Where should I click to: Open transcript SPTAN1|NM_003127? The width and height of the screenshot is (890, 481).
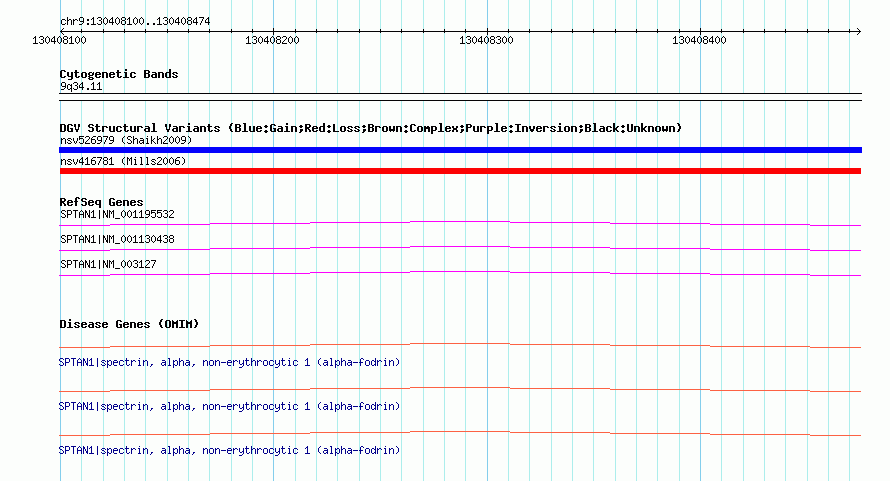(x=108, y=265)
